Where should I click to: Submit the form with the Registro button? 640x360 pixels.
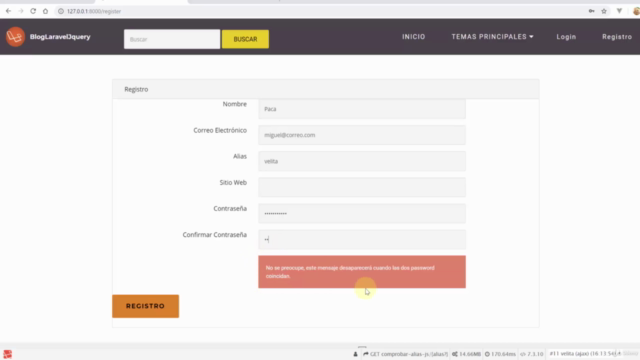coord(145,306)
